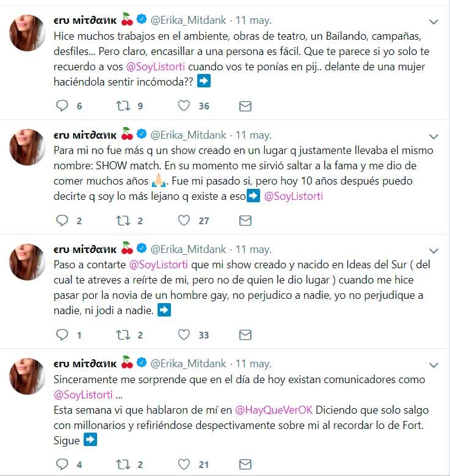The width and height of the screenshot is (450, 476).
Task: Open @Erika_Mitdank handle on the second tweet
Action: click(x=188, y=135)
